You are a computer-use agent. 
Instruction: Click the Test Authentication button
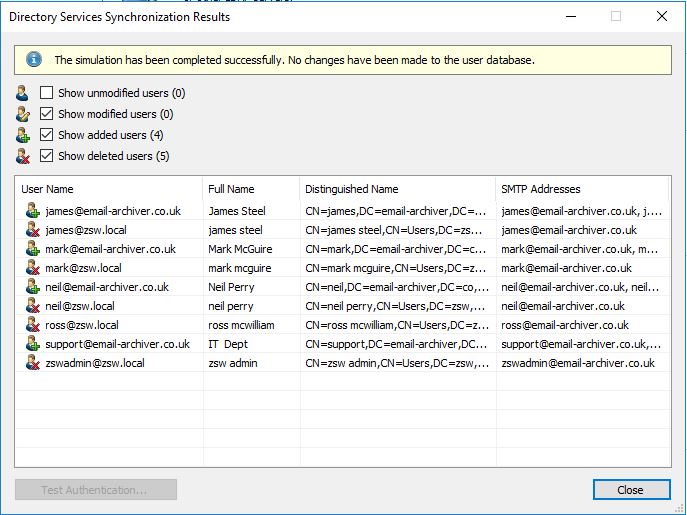click(x=96, y=490)
